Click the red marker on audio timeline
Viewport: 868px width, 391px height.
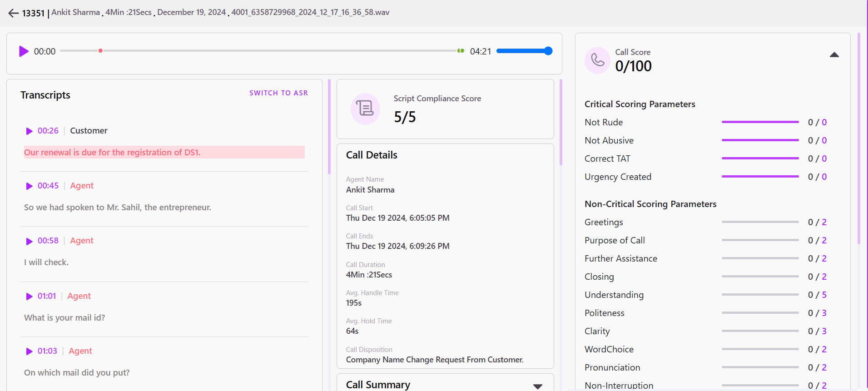pos(100,51)
